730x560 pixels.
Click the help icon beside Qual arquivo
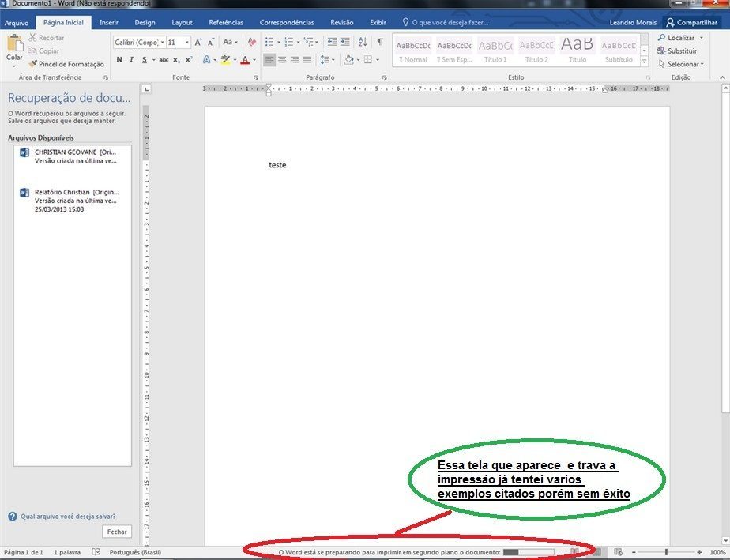pyautogui.click(x=13, y=517)
